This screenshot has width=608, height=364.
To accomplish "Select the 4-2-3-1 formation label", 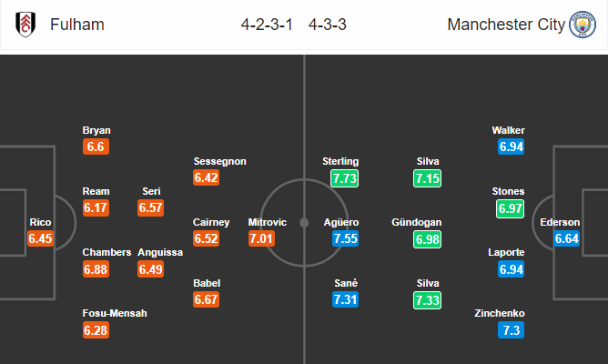I will point(267,25).
